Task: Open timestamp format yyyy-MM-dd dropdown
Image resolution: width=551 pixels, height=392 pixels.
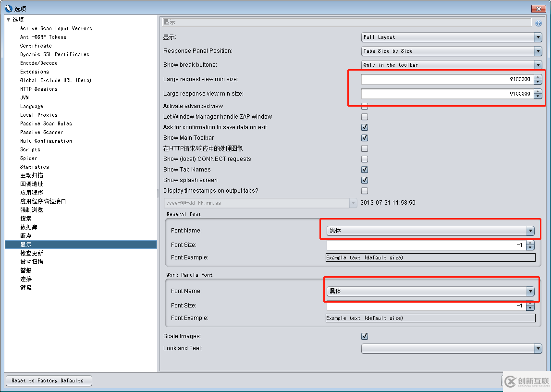Action: coord(260,203)
